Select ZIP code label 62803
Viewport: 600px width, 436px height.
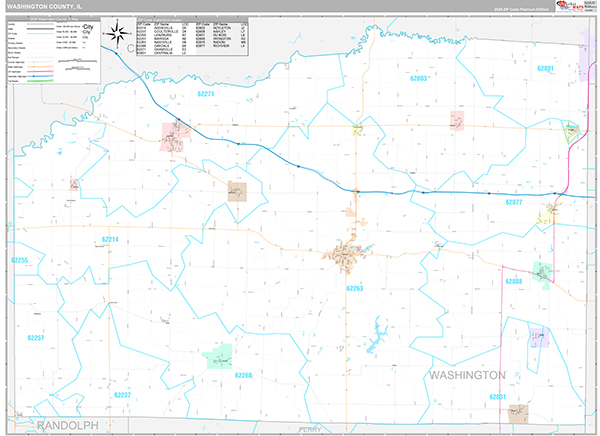[418, 78]
